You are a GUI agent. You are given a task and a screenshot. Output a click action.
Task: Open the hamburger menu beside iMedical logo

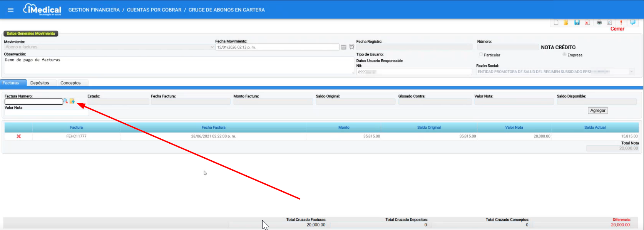(10, 10)
